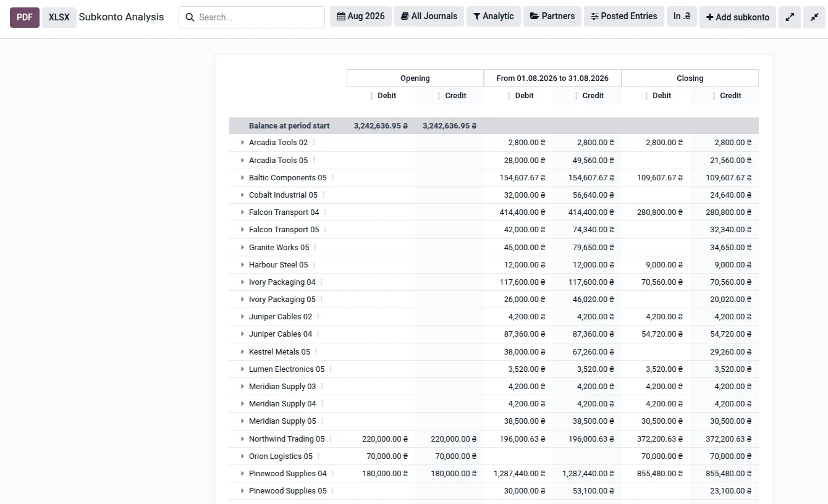Click the Add subkonto button
This screenshot has height=504, width=828.
pos(738,17)
